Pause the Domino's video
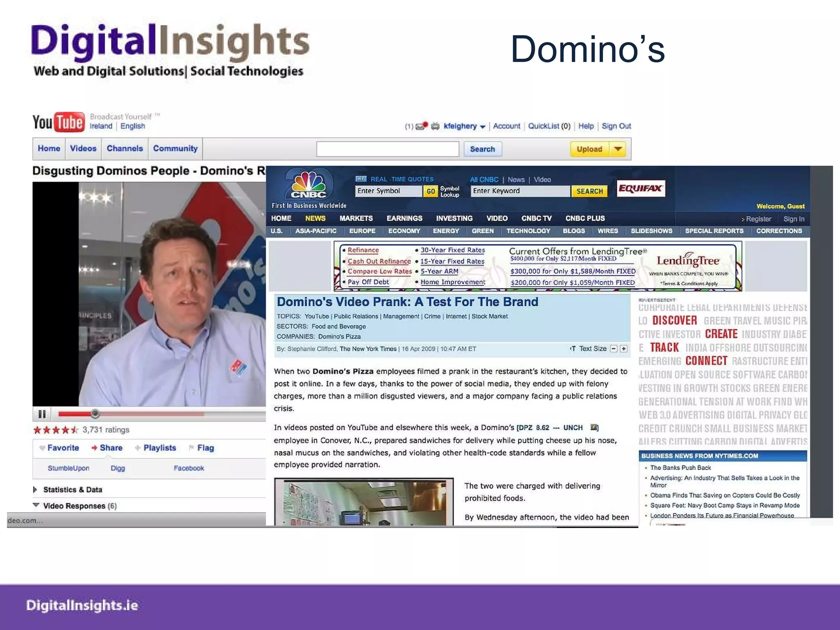The width and height of the screenshot is (840, 630). point(42,414)
